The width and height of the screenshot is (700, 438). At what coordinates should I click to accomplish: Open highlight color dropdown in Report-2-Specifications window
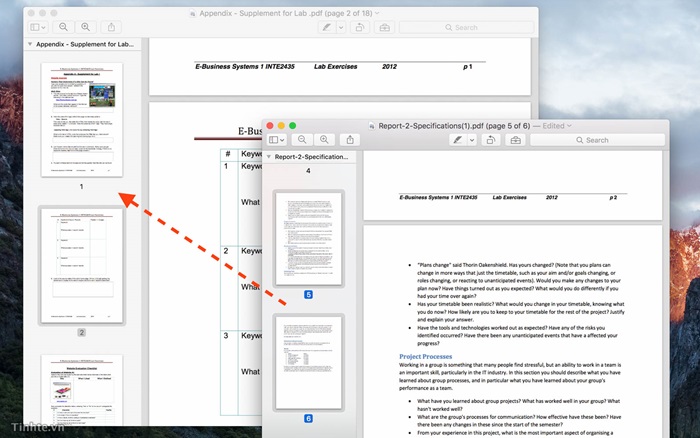472,140
